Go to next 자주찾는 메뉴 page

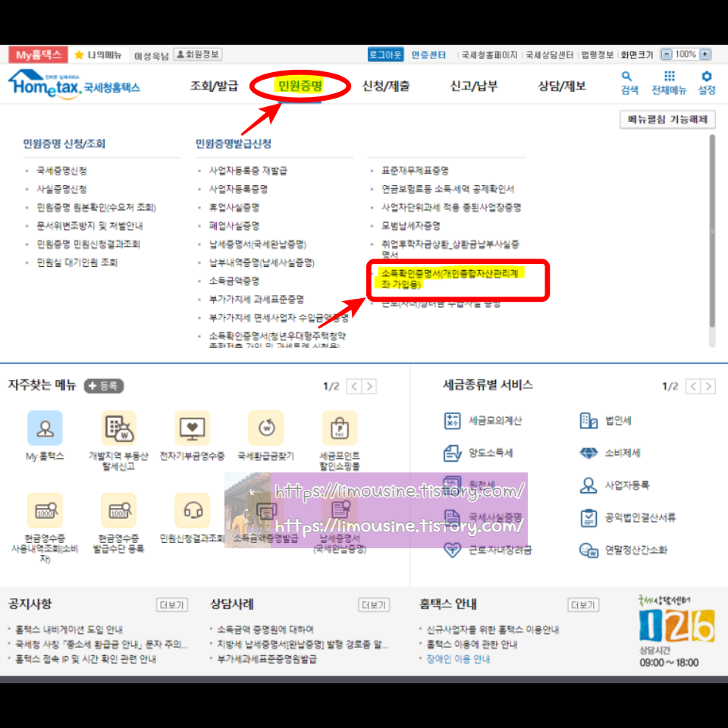click(x=369, y=386)
